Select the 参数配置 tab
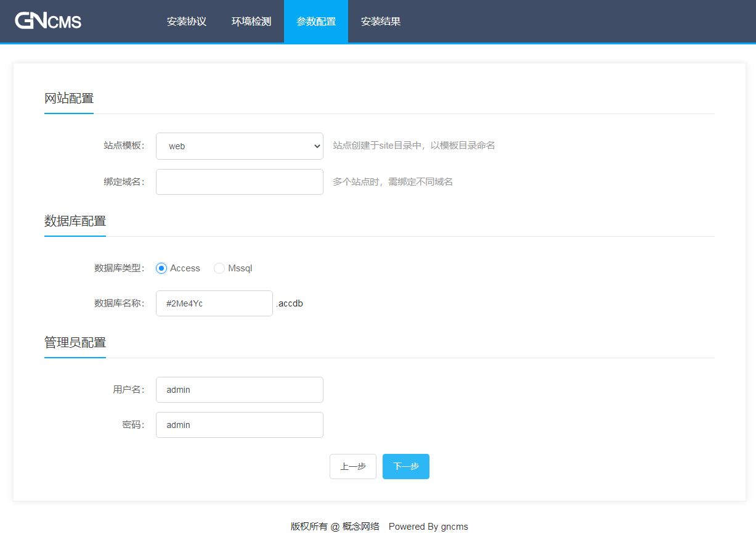 click(x=316, y=22)
